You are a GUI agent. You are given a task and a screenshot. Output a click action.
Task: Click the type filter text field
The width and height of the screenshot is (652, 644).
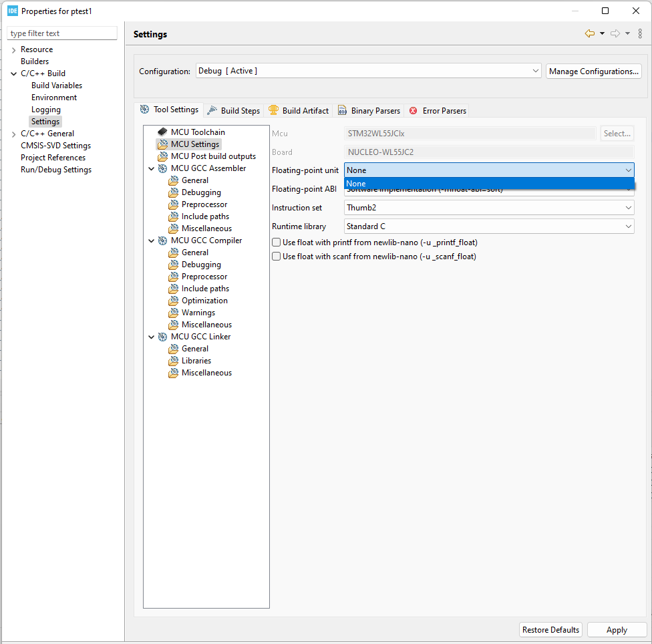point(62,33)
